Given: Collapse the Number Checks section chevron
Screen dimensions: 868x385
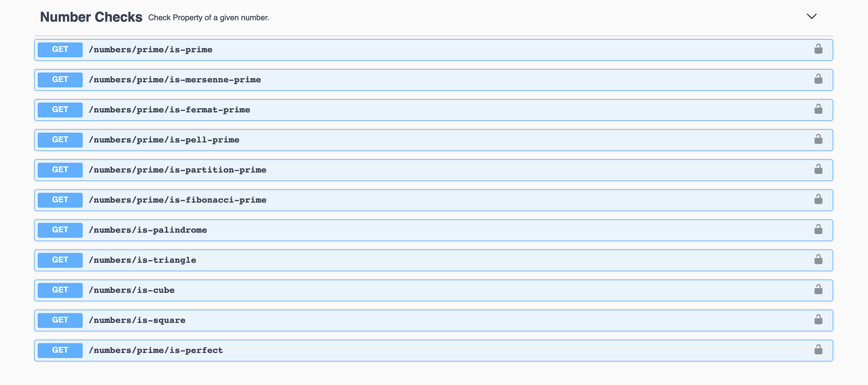Looking at the screenshot, I should [811, 16].
